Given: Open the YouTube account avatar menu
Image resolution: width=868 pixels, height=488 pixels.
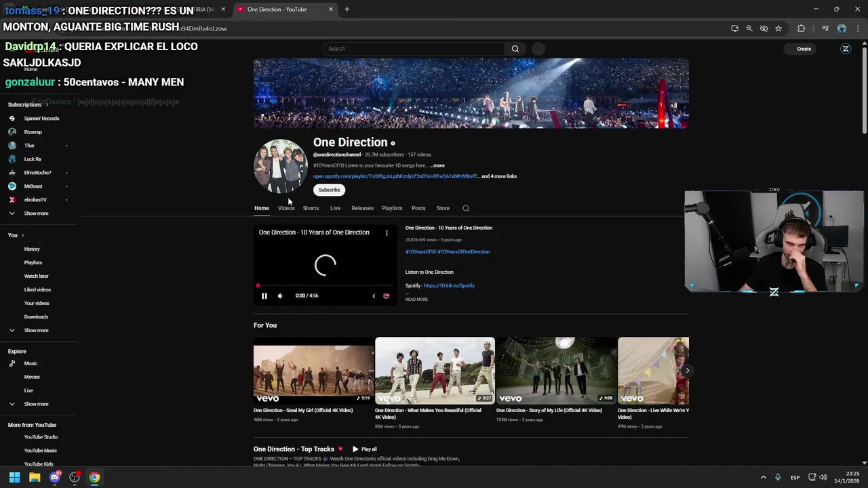Looking at the screenshot, I should [x=846, y=49].
